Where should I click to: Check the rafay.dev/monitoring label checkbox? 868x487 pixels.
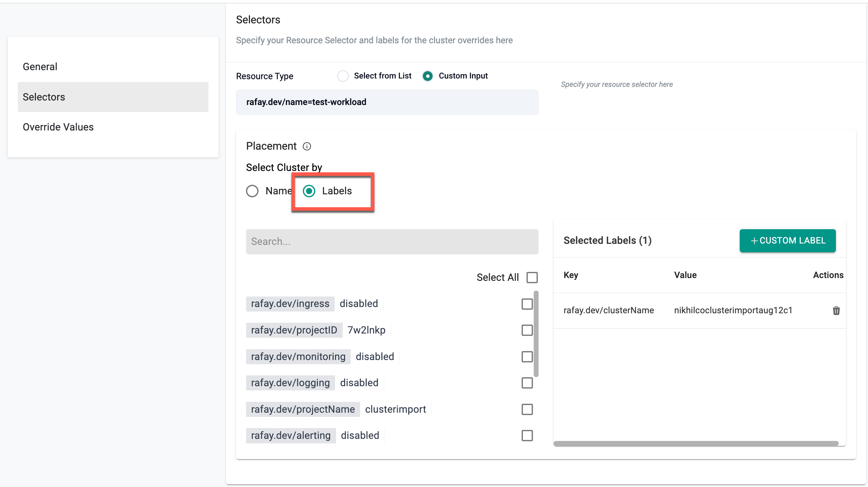point(527,357)
